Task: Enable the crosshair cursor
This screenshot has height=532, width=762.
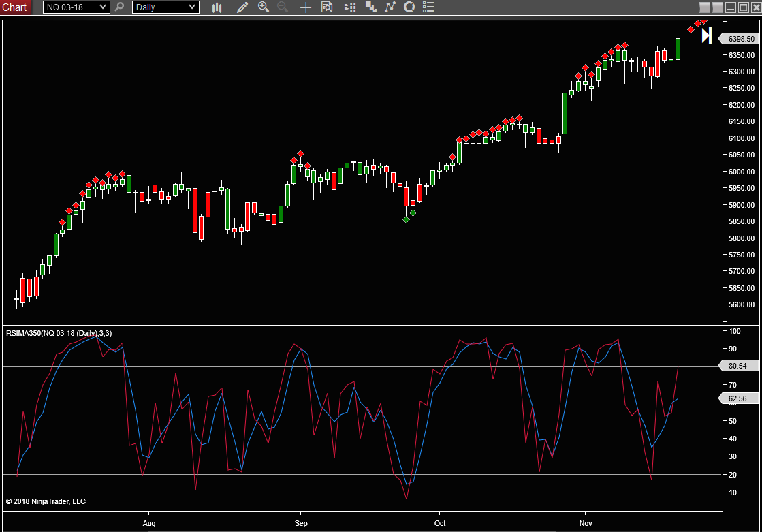Action: 305,7
